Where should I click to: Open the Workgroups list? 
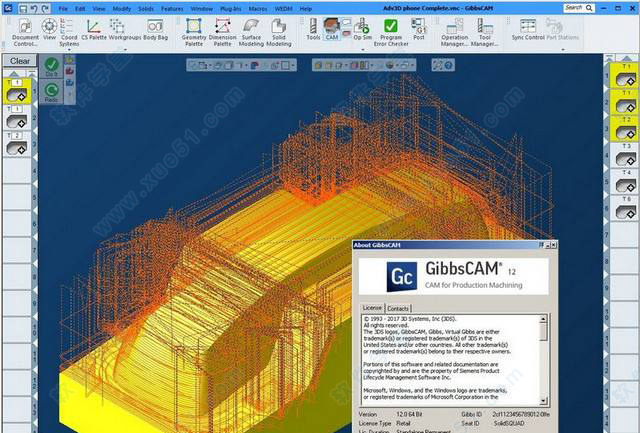125,29
